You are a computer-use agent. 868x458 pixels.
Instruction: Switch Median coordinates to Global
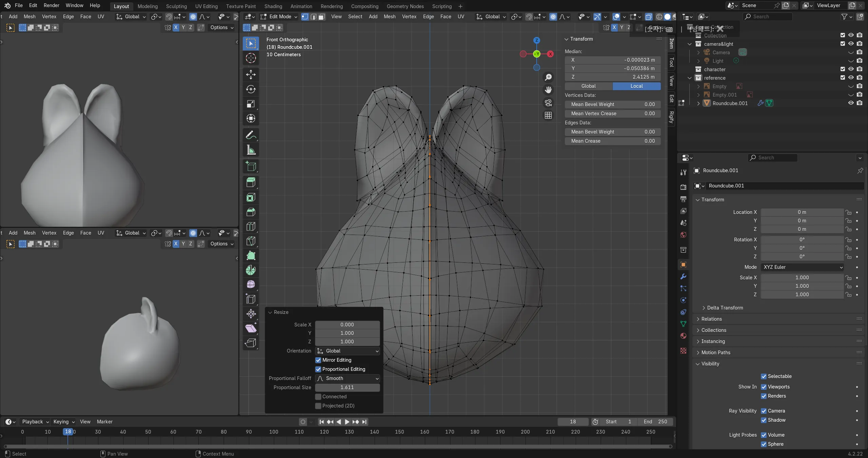pyautogui.click(x=589, y=86)
